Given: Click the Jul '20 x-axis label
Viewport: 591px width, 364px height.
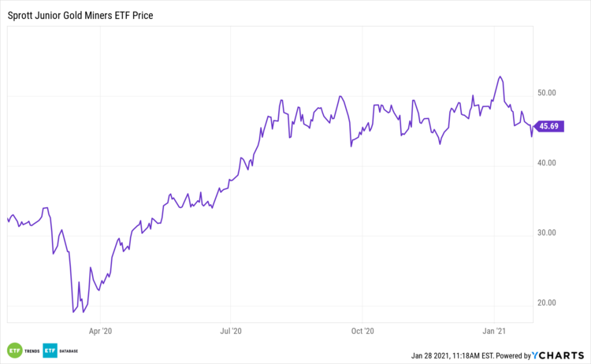Looking at the screenshot, I should 231,332.
